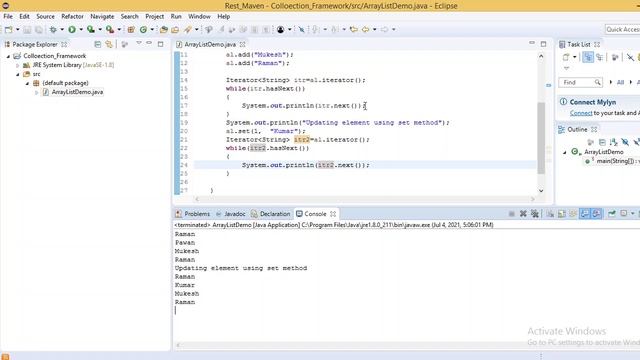The width and height of the screenshot is (640, 360).
Task: Open the Refactor menu
Action: click(x=72, y=16)
